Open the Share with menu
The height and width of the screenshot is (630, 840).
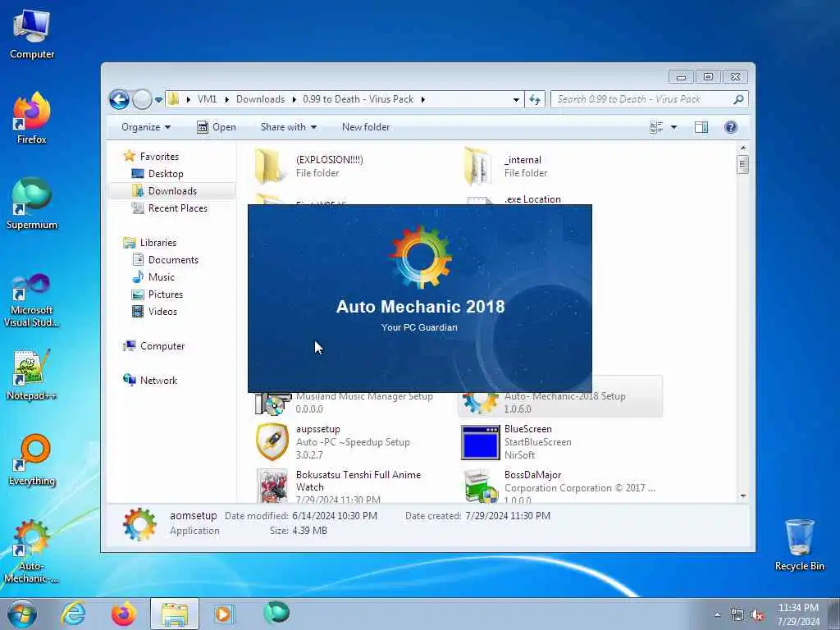click(288, 127)
